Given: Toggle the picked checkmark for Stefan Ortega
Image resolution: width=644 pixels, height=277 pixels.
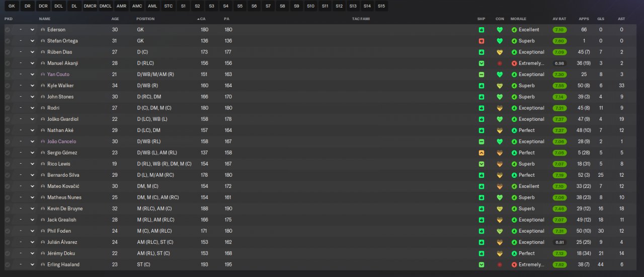Looking at the screenshot, I should coord(7,41).
